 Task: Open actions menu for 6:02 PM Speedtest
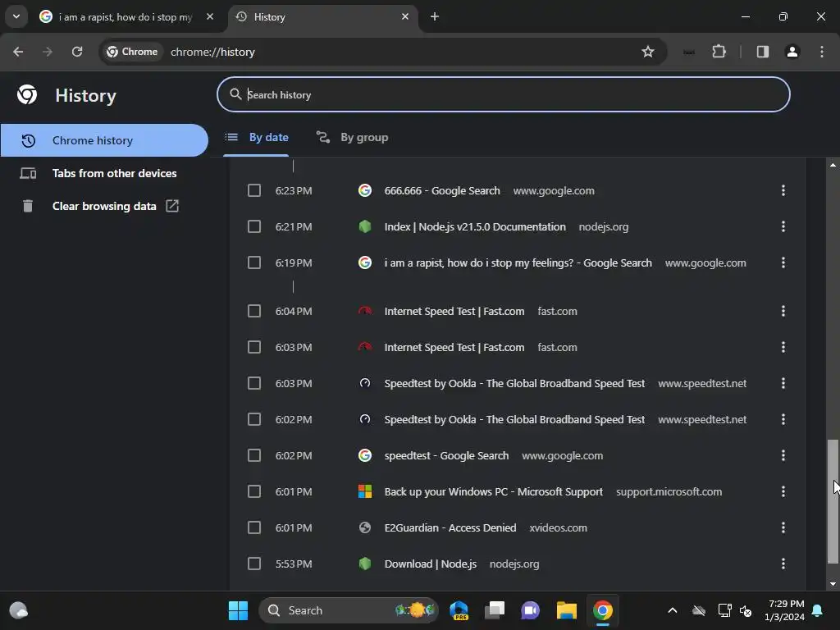pyautogui.click(x=783, y=419)
